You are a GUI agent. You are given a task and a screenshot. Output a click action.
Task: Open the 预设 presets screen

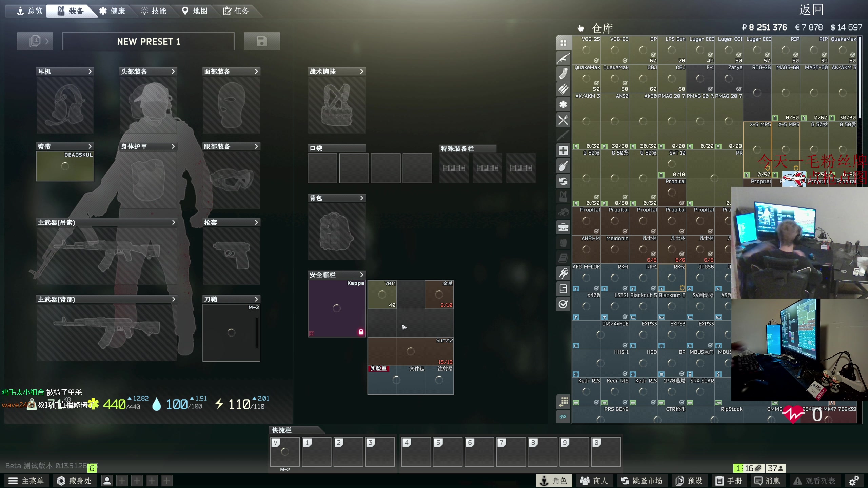click(689, 481)
